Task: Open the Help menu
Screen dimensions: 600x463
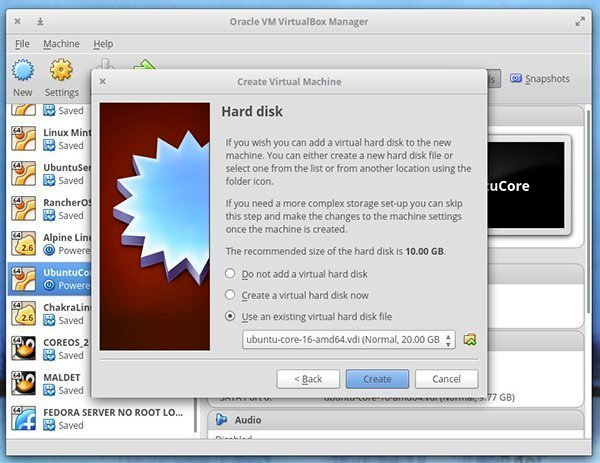Action: (x=103, y=44)
